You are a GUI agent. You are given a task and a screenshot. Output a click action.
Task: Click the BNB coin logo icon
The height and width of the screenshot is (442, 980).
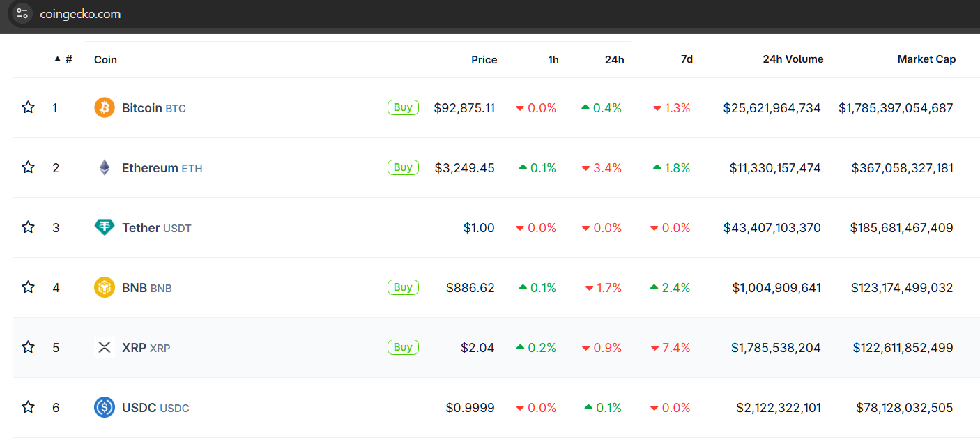pos(105,287)
